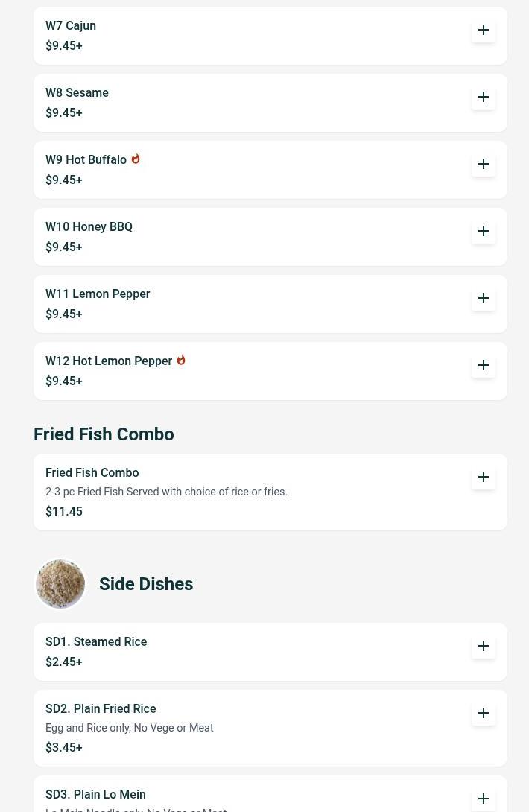This screenshot has height=812, width=529.
Task: Add W9 Hot Buffalo to order
Action: [x=484, y=164]
